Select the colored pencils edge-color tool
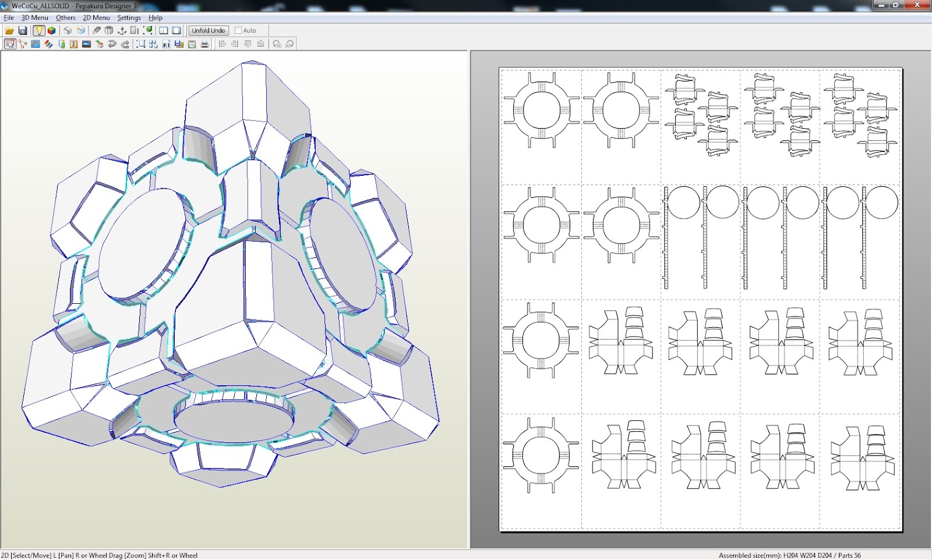Viewport: 932px width, 560px height. 50,44
